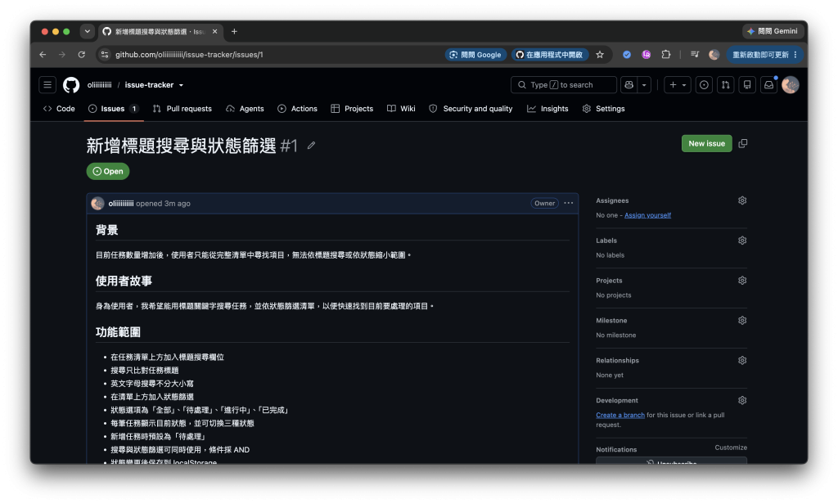Expand the issue-tracker repository dropdown arrow
The height and width of the screenshot is (504, 838).
pyautogui.click(x=181, y=85)
